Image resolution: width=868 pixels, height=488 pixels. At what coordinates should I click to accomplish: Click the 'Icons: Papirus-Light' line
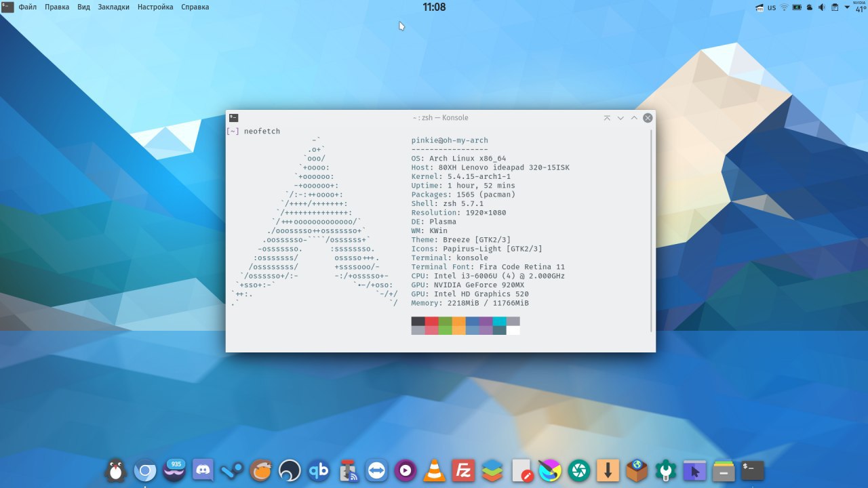[477, 249]
